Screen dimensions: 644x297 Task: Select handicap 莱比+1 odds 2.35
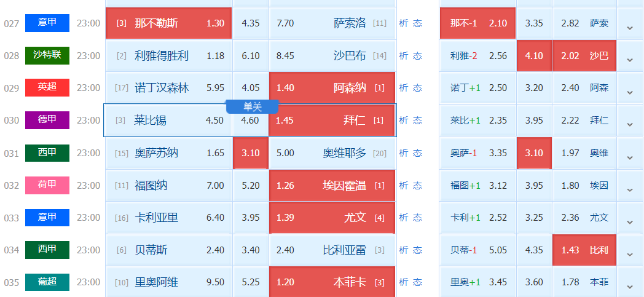pyautogui.click(x=477, y=121)
